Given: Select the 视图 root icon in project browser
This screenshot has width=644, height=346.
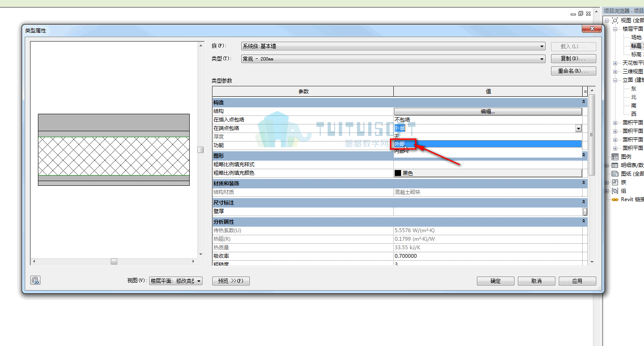Looking at the screenshot, I should coord(615,20).
